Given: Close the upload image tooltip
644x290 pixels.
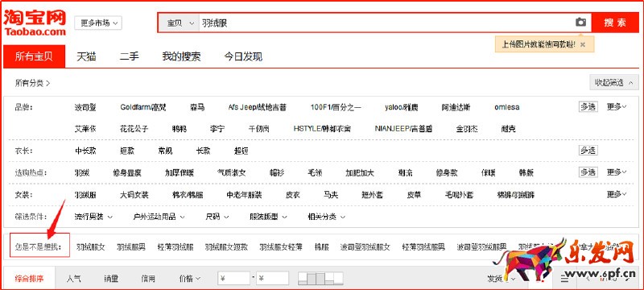Looking at the screenshot, I should pyautogui.click(x=582, y=44).
